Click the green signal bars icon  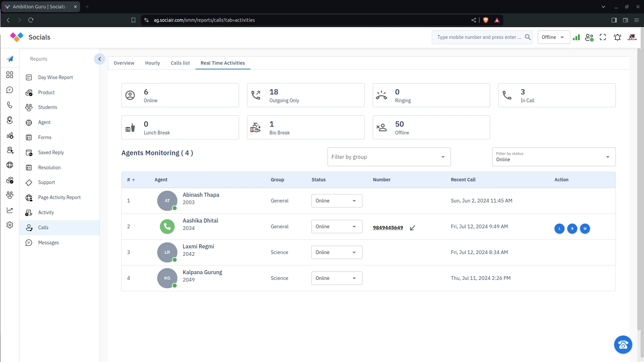pyautogui.click(x=576, y=37)
